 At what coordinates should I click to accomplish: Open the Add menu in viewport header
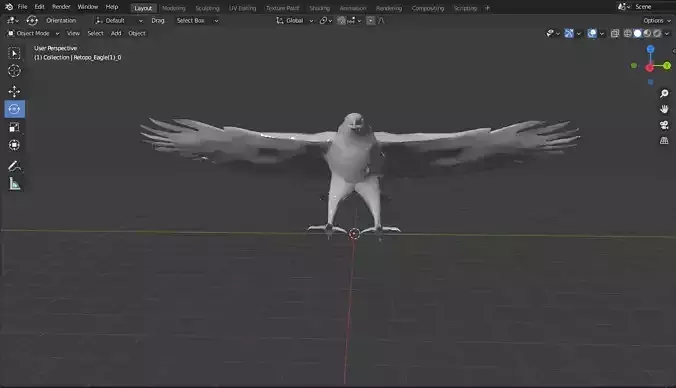coord(116,33)
